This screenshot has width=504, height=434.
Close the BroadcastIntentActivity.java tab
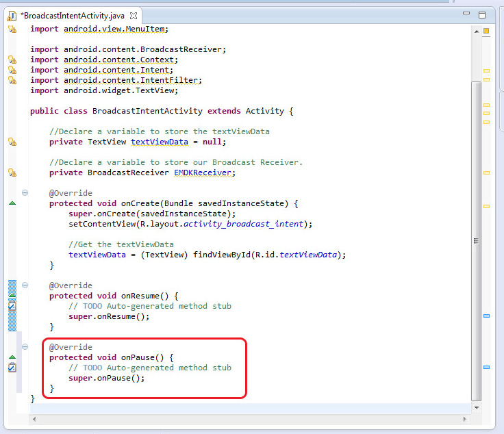click(134, 14)
